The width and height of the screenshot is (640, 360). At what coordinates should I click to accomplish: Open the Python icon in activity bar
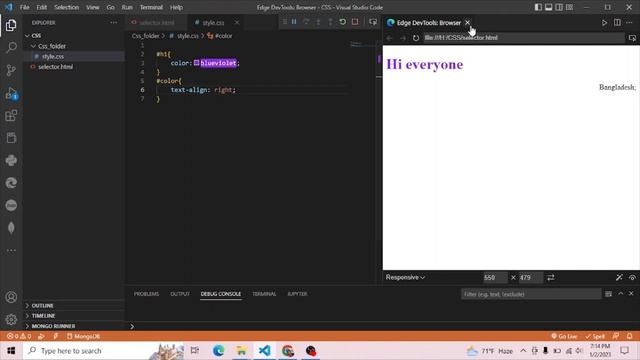(11, 160)
